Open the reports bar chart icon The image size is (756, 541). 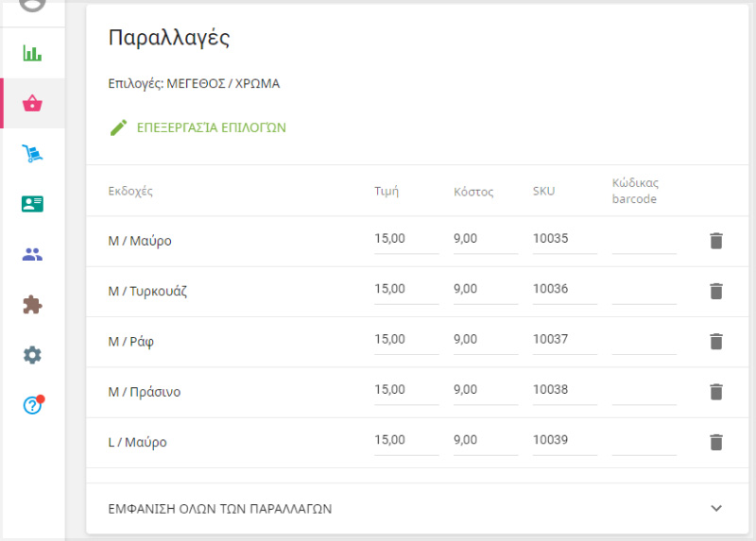(x=32, y=53)
